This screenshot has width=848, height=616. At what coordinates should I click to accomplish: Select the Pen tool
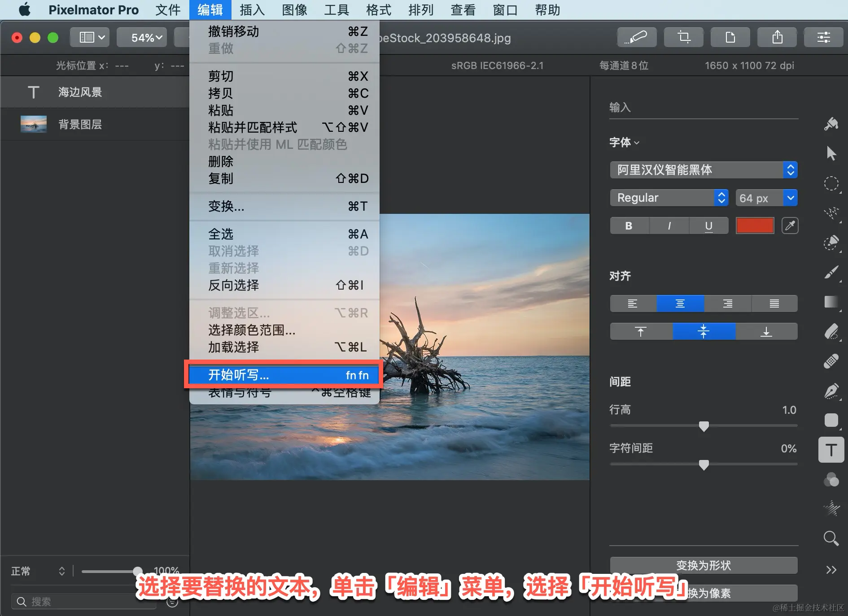coord(831,391)
